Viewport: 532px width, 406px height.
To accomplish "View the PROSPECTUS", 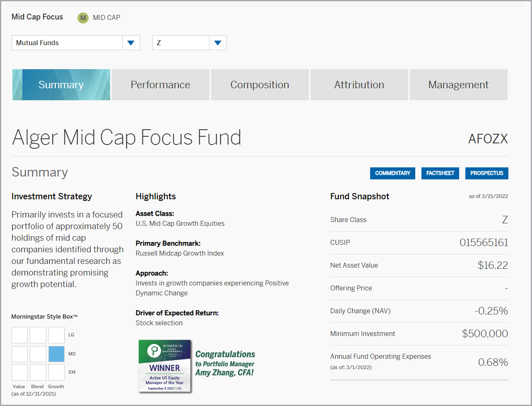I will coord(486,173).
